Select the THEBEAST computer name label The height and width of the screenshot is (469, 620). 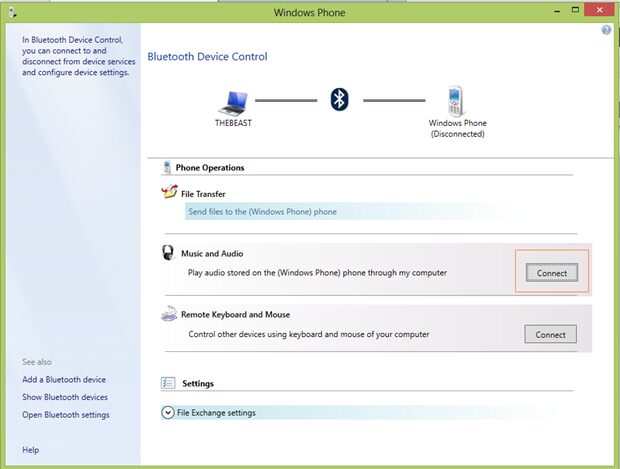click(x=233, y=123)
